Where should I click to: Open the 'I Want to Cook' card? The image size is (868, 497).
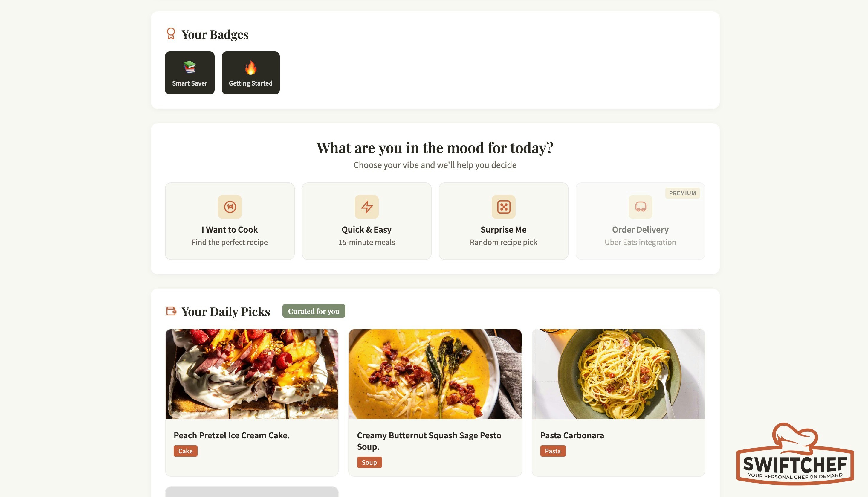tap(229, 220)
